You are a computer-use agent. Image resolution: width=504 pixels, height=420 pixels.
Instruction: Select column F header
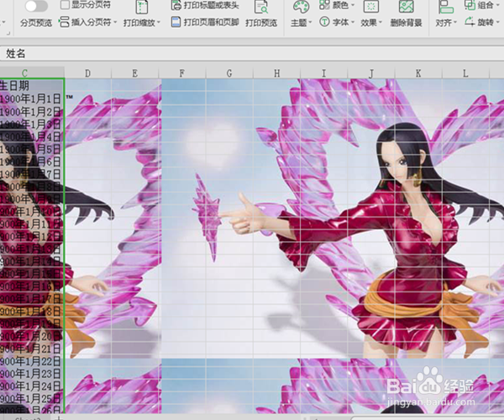182,73
